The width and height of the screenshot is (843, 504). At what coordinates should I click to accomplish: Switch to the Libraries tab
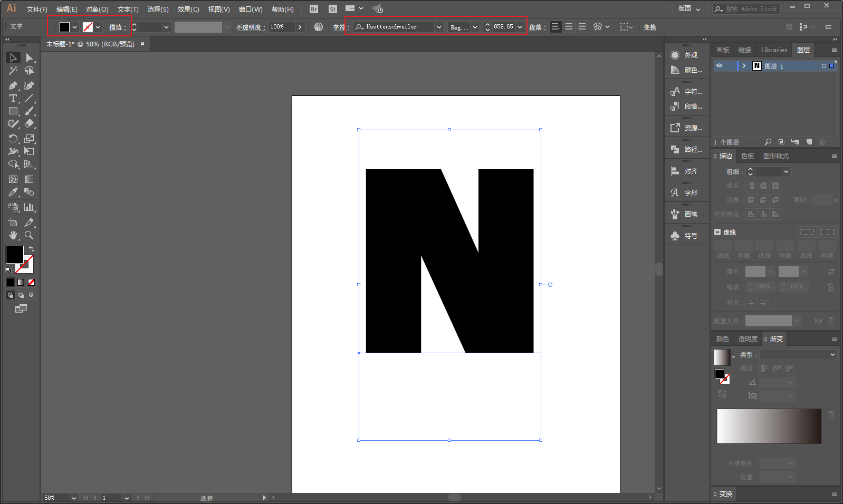(774, 50)
